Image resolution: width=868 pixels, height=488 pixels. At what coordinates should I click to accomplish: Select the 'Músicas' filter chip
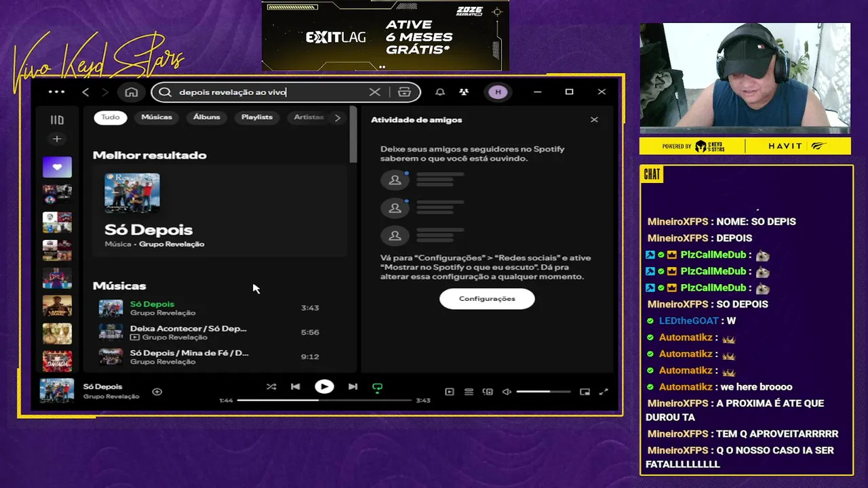pos(157,117)
